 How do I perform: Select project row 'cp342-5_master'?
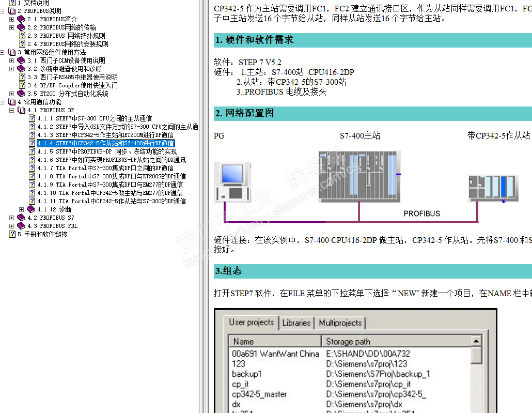260,394
